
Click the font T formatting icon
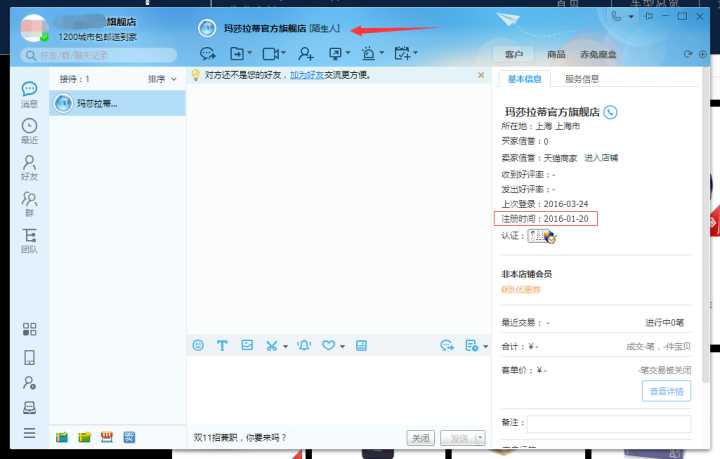pos(222,346)
